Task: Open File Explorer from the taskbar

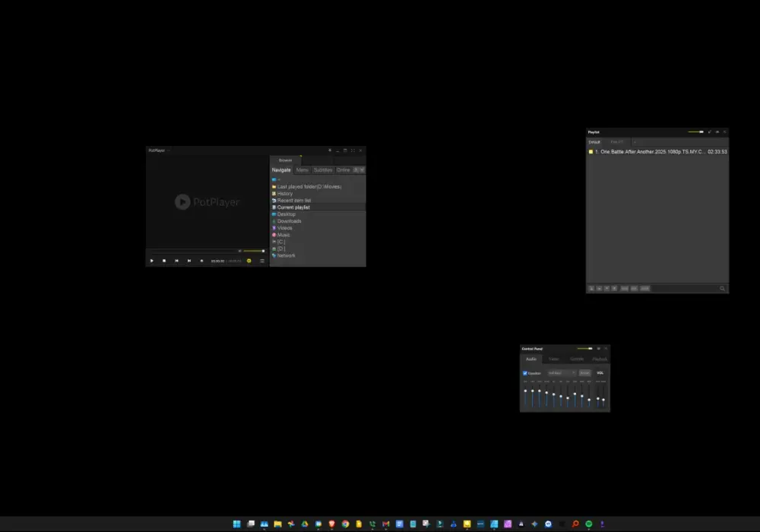Action: click(277, 524)
